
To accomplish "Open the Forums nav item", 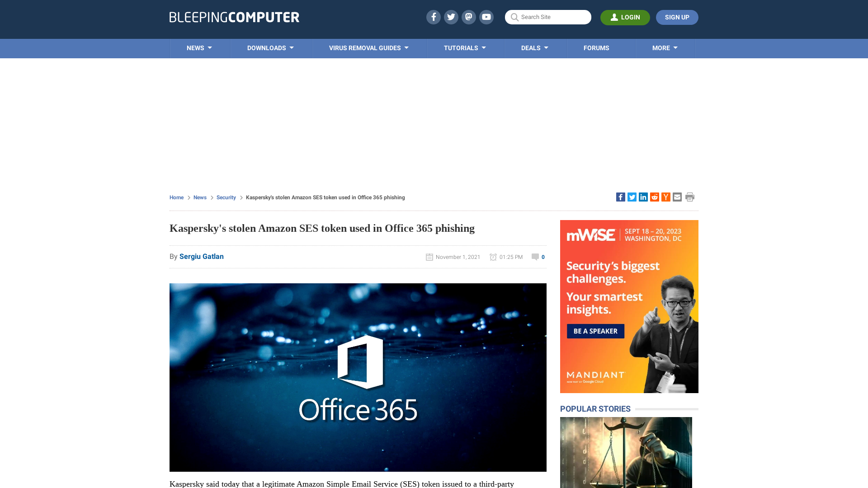I will (x=596, y=48).
